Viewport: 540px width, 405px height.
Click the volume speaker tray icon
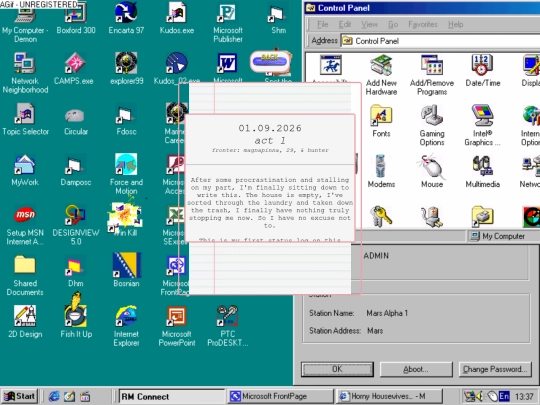(479, 396)
